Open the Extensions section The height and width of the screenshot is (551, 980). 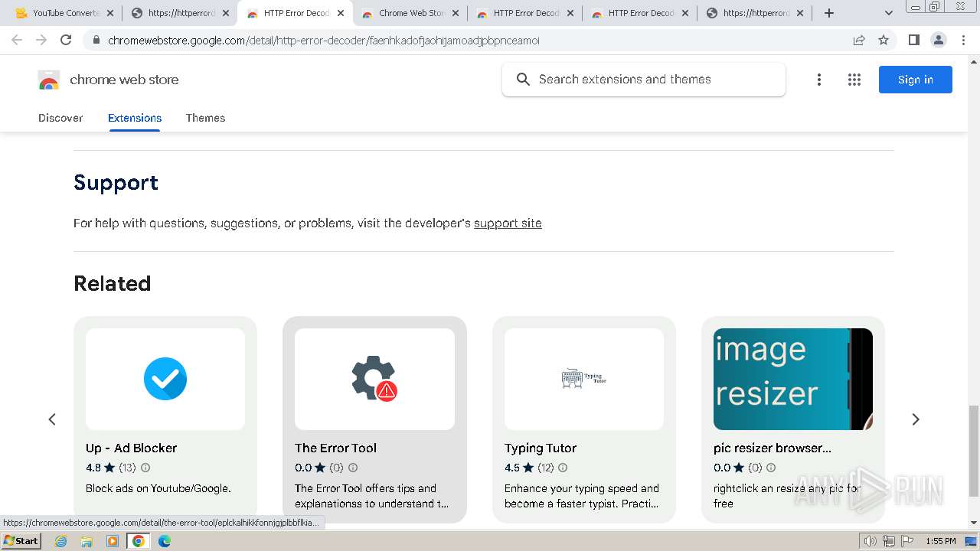(135, 118)
